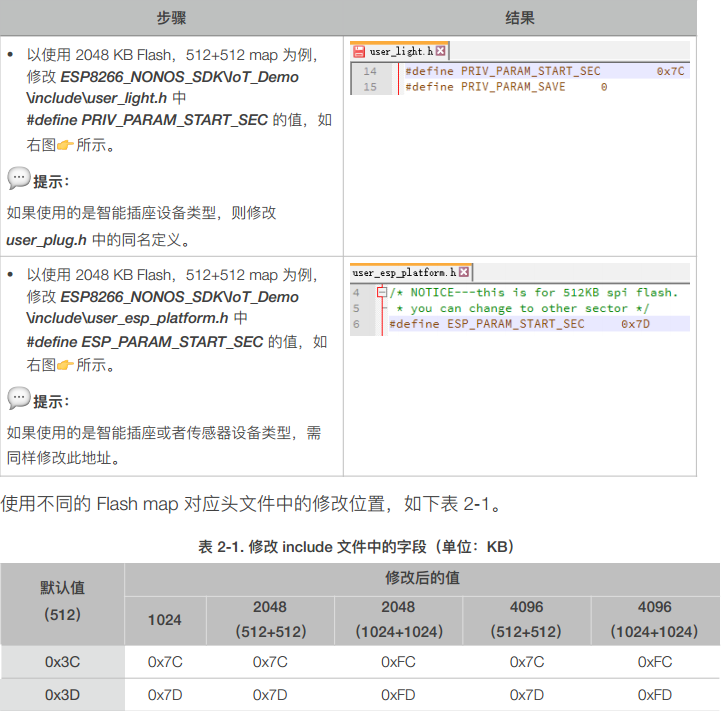Click 0xFD in the 2048 (1024+1024) column

pos(398,694)
